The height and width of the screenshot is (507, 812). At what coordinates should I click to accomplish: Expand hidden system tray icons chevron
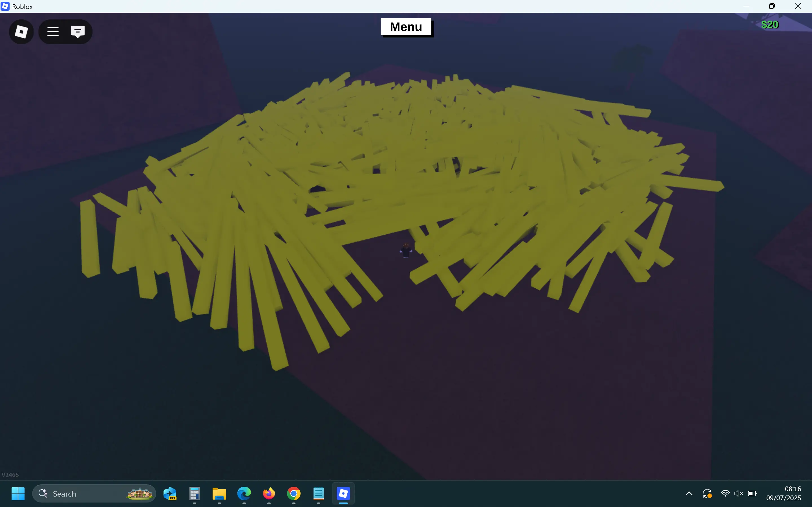689,493
